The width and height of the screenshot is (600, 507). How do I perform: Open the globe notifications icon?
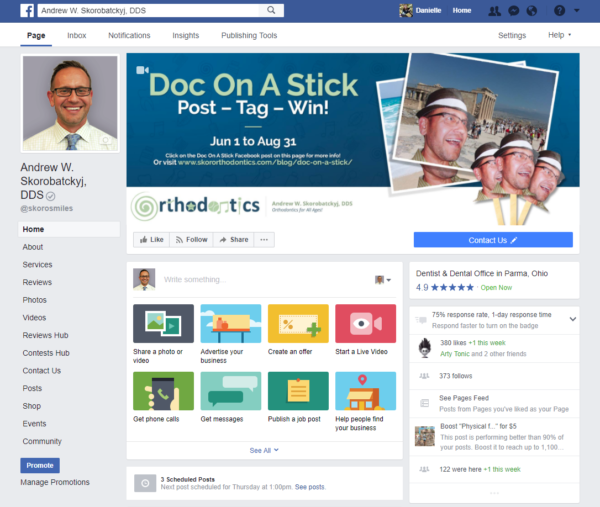[x=532, y=11]
